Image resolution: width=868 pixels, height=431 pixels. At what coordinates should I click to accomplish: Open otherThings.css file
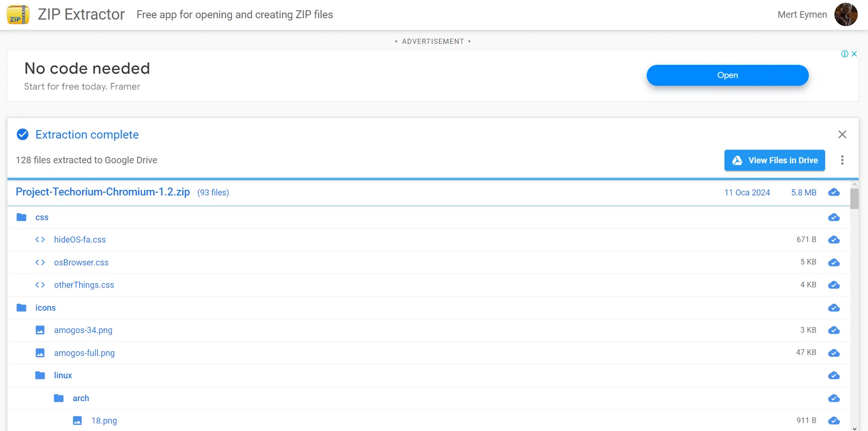pos(84,285)
